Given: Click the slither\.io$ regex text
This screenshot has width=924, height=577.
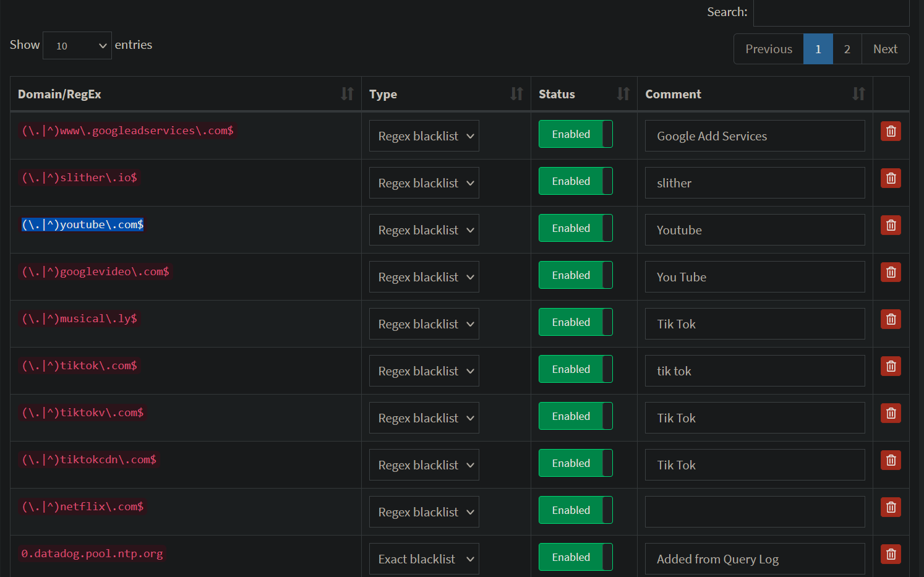Looking at the screenshot, I should 79,177.
